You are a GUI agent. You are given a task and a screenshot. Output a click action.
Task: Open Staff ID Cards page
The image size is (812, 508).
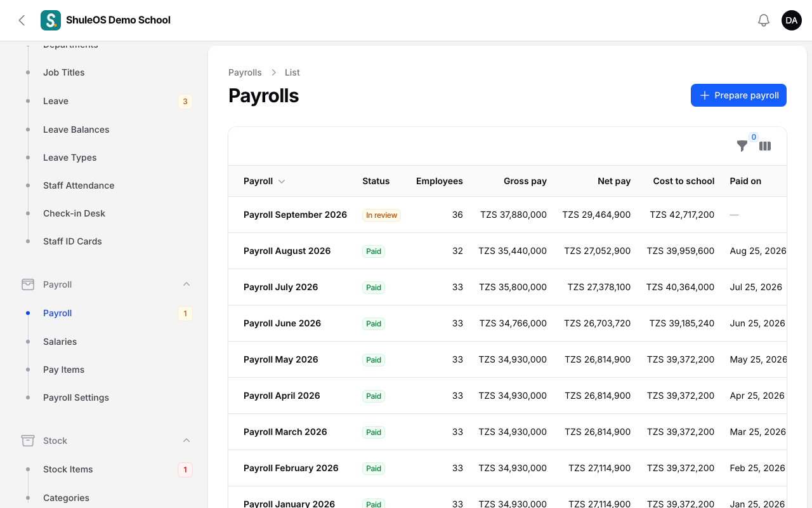(72, 241)
